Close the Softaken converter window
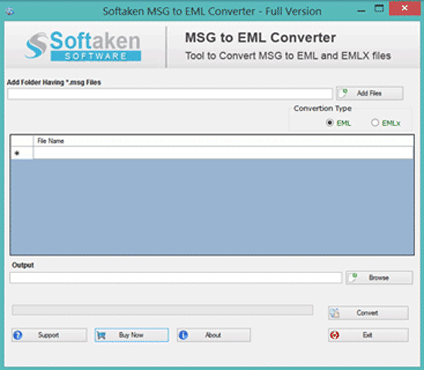 coord(405,8)
